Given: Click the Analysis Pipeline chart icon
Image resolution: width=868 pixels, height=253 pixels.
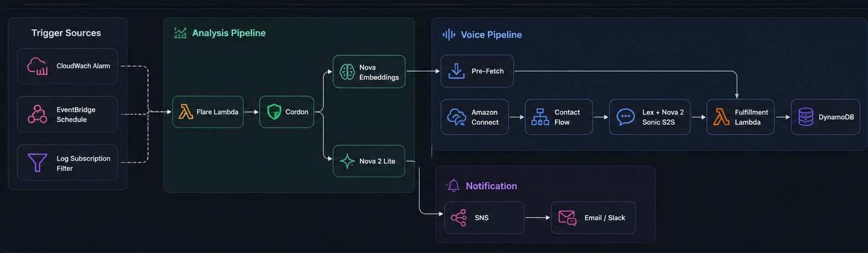Looking at the screenshot, I should (x=180, y=33).
